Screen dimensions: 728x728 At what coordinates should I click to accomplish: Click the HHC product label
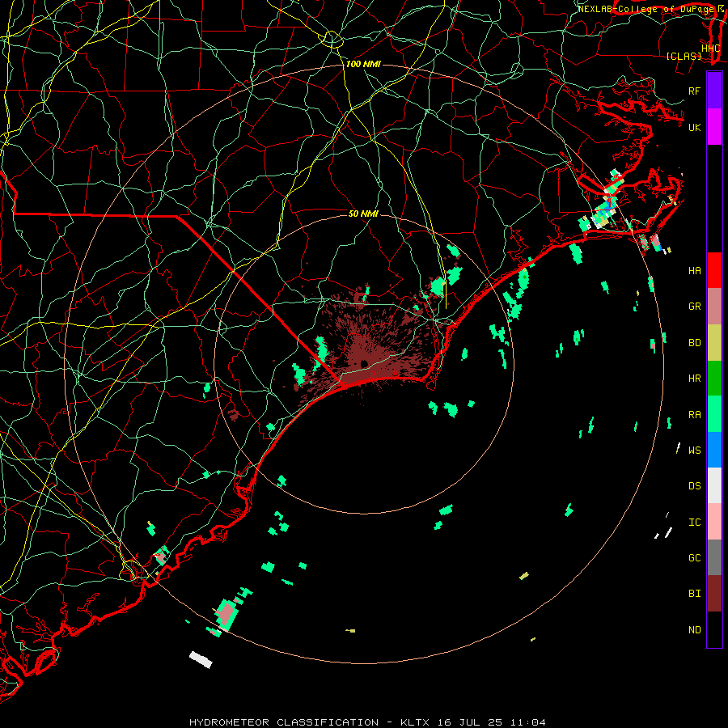tap(710, 49)
